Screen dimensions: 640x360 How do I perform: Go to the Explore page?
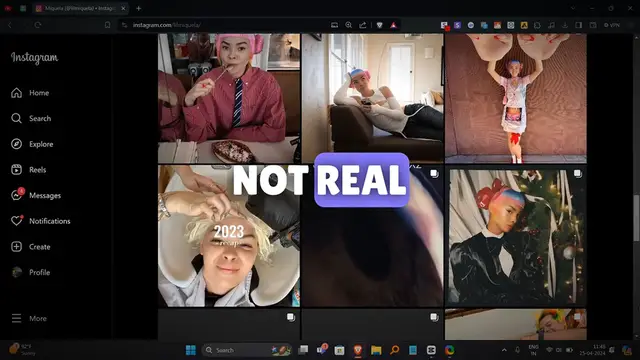32,144
